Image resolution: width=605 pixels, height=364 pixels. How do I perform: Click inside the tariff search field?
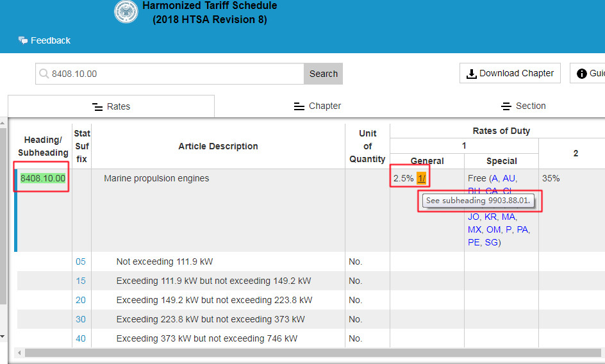(173, 74)
